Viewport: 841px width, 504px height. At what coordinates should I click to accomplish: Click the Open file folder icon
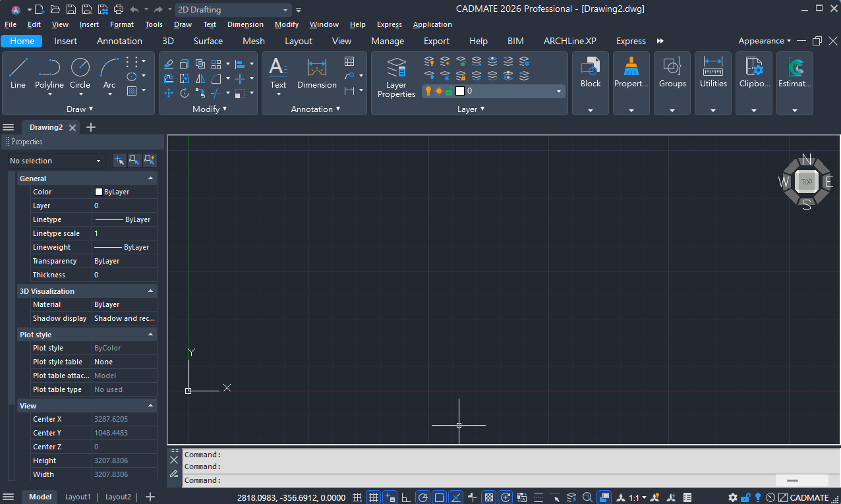point(55,9)
